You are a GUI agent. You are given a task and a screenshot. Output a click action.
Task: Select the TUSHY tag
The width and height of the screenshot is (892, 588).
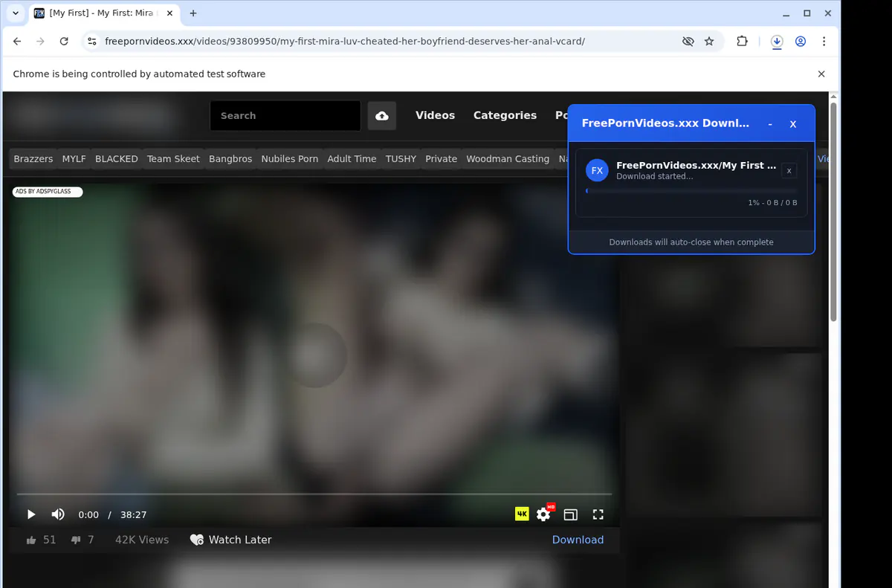point(401,158)
